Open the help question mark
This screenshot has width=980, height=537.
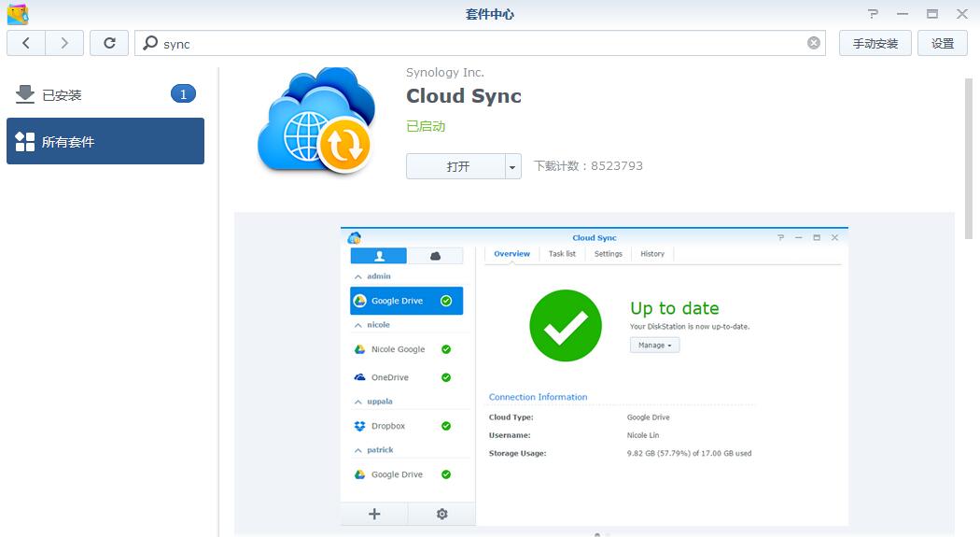click(x=873, y=14)
